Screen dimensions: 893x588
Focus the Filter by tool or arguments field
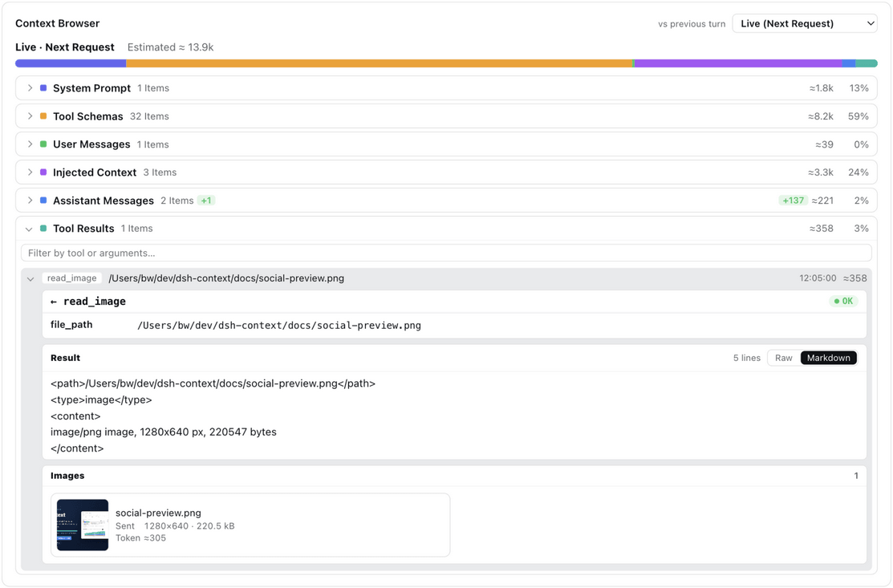pos(446,253)
